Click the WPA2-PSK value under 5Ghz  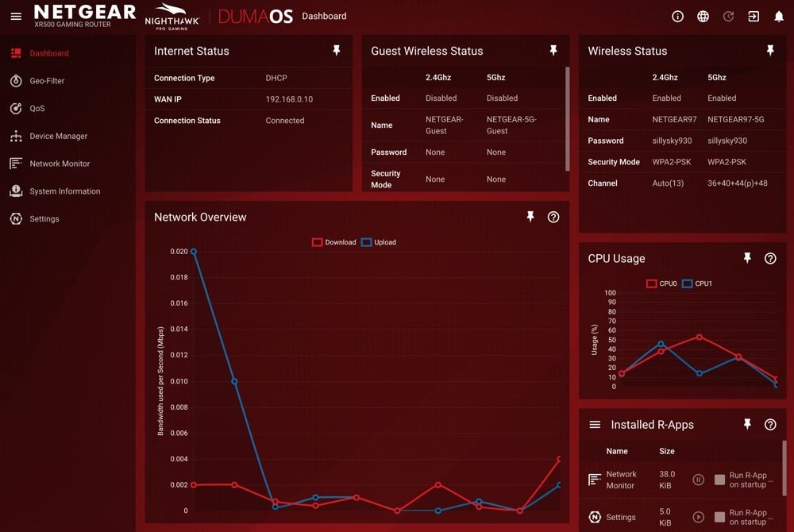(727, 162)
